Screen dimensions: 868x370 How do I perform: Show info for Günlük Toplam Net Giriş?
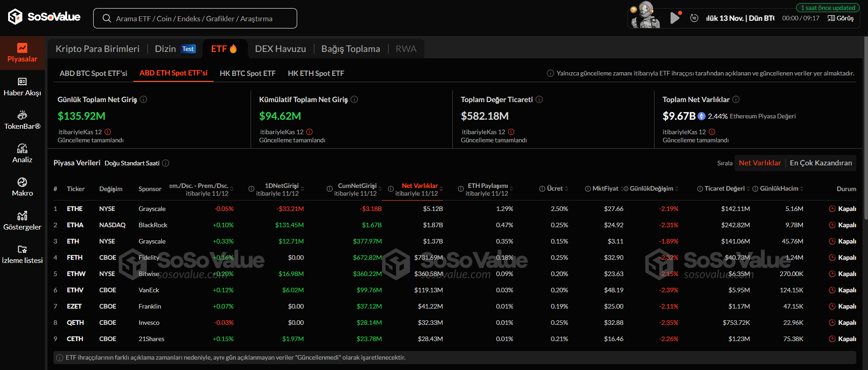(x=143, y=99)
